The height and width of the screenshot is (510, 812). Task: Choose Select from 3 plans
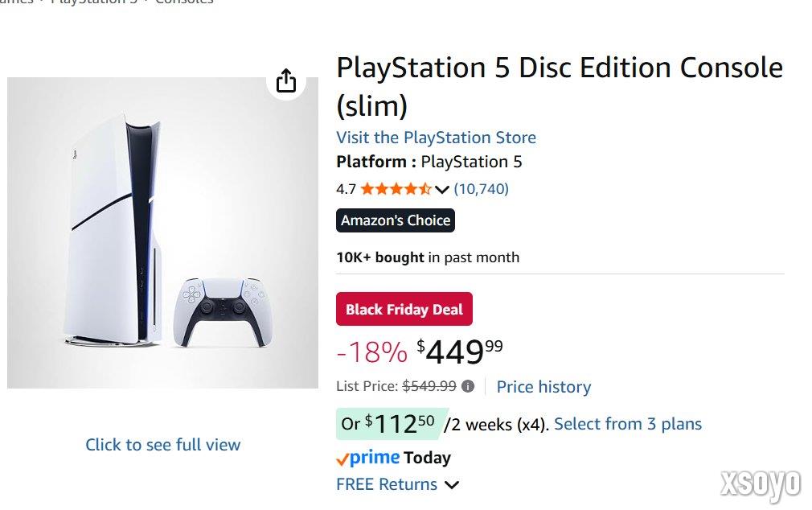pos(628,424)
